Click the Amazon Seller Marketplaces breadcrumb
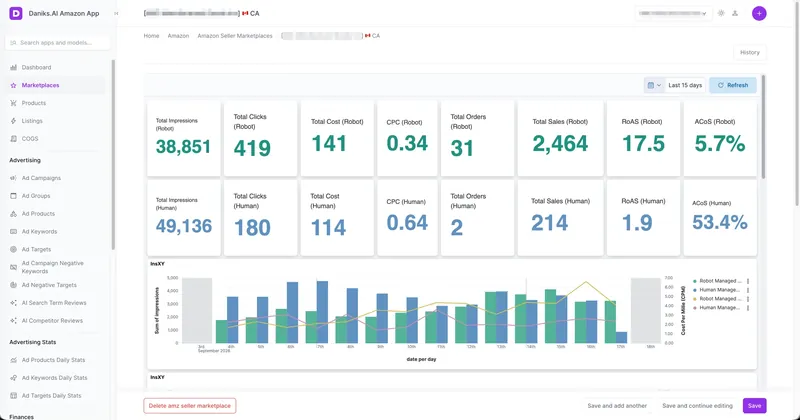800x420 pixels. pyautogui.click(x=235, y=36)
